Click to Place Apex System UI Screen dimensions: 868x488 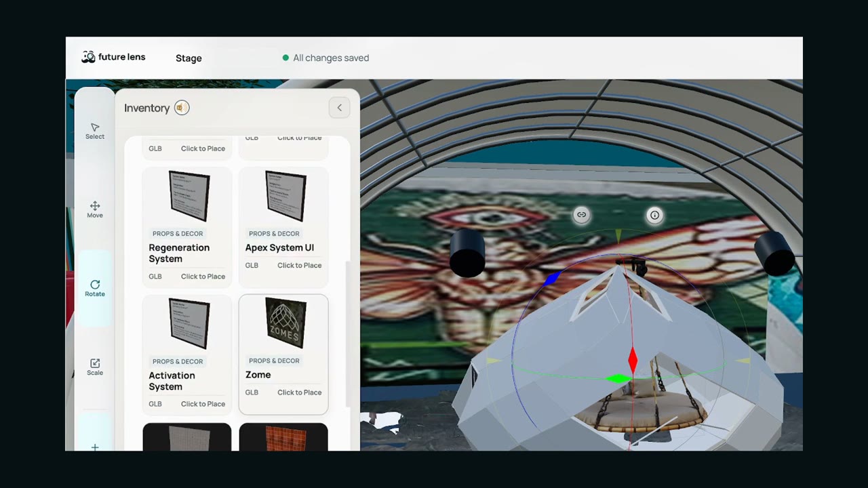[x=299, y=266]
